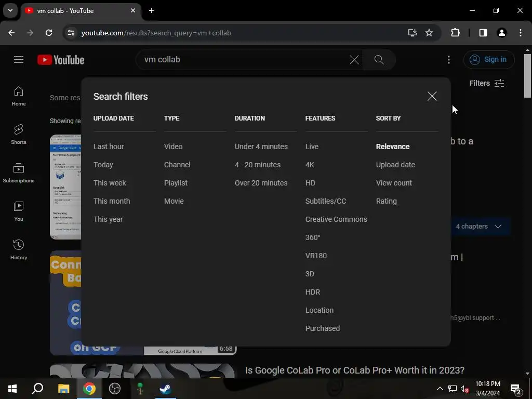Open Steam from the taskbar
The width and height of the screenshot is (532, 399).
pyautogui.click(x=166, y=389)
